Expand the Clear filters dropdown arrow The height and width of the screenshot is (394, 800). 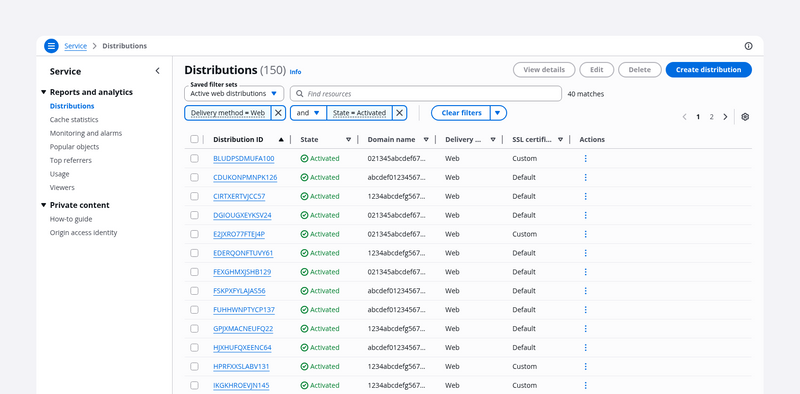(x=498, y=113)
